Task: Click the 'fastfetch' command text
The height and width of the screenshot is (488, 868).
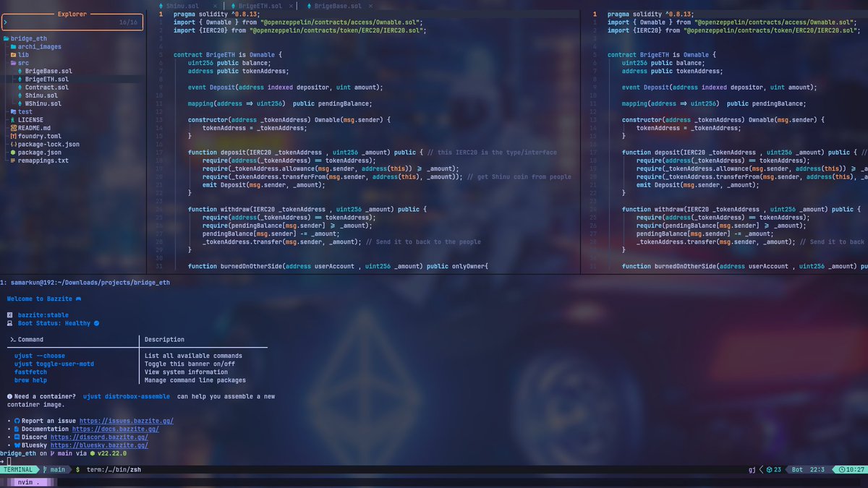Action: 30,372
